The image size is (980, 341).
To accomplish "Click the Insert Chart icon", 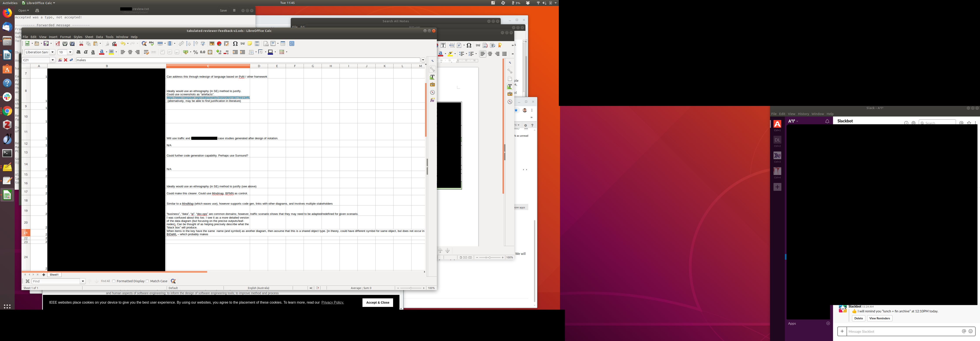I will [219, 44].
